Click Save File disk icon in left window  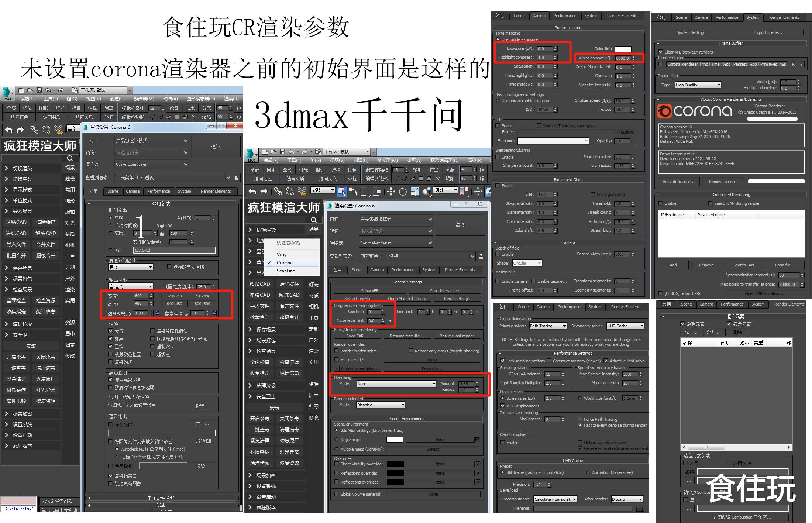[39, 90]
